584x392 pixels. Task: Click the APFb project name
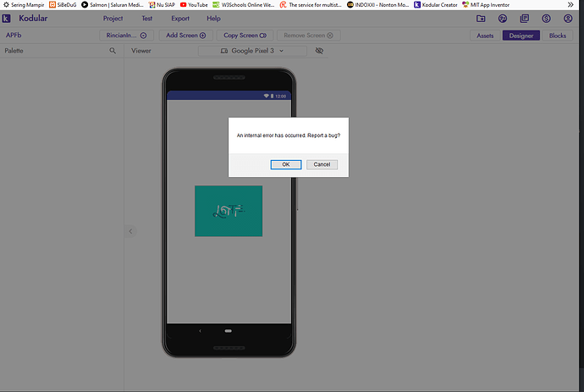tap(14, 35)
